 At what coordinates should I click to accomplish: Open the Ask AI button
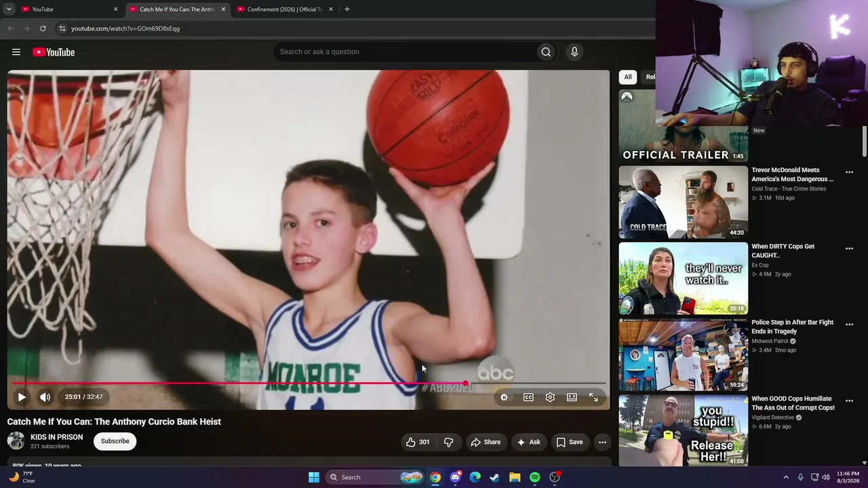(528, 442)
